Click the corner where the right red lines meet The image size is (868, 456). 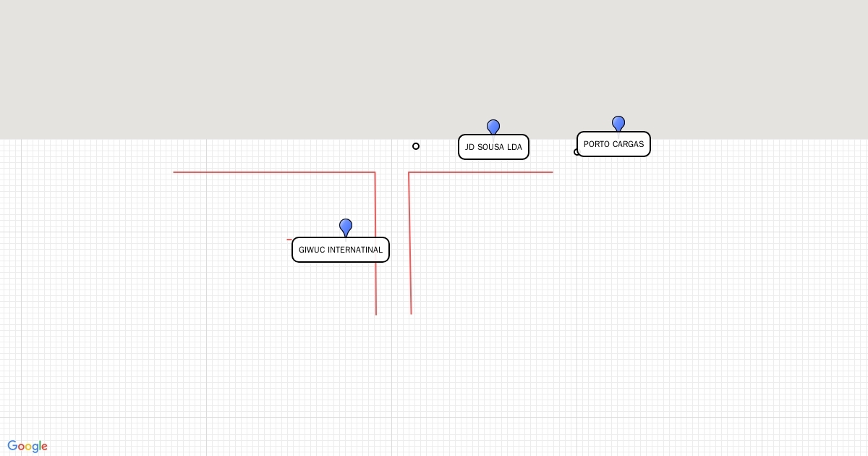[409, 172]
